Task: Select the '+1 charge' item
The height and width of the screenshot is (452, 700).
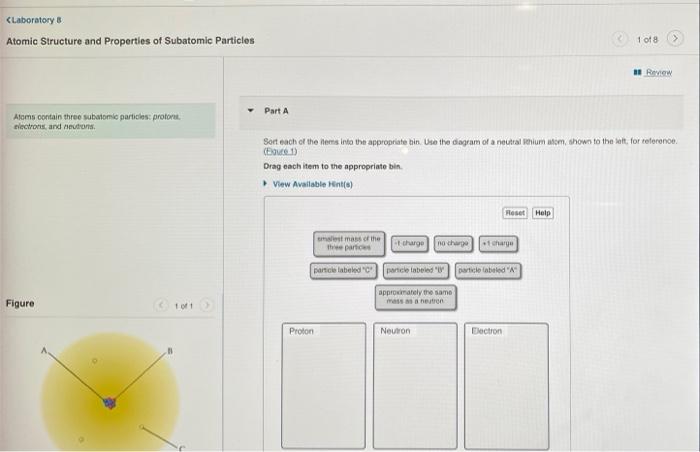Action: click(x=498, y=243)
